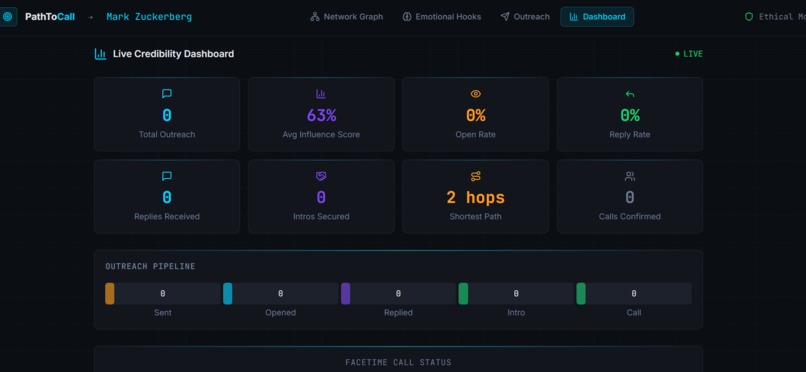Open the Emotional Hooks tab
Screen dimensions: 806x372
point(442,17)
